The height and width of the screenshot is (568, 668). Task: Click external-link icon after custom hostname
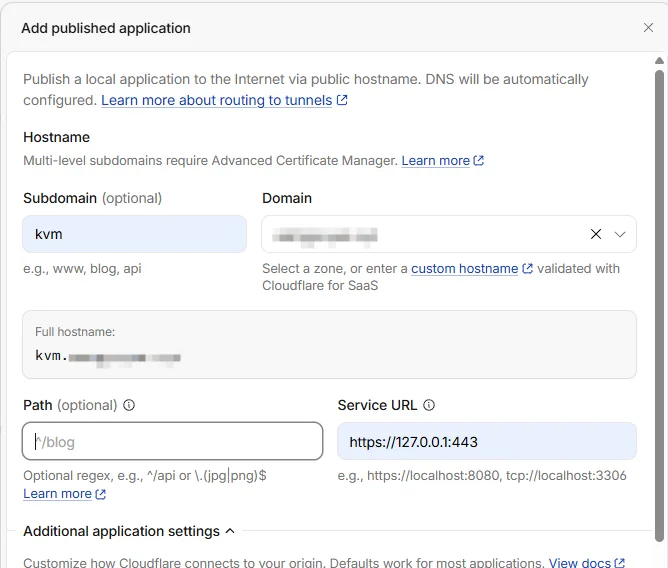pos(527,268)
